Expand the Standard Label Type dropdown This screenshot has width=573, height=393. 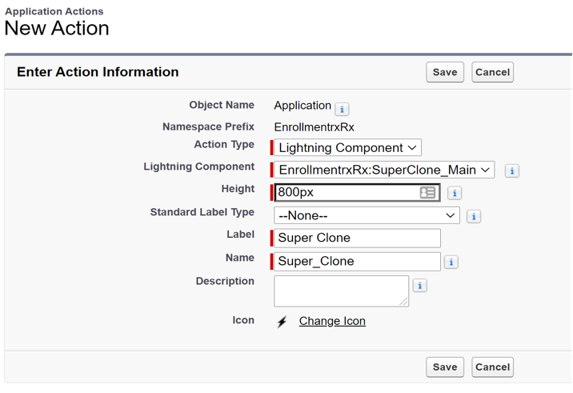pyautogui.click(x=367, y=215)
